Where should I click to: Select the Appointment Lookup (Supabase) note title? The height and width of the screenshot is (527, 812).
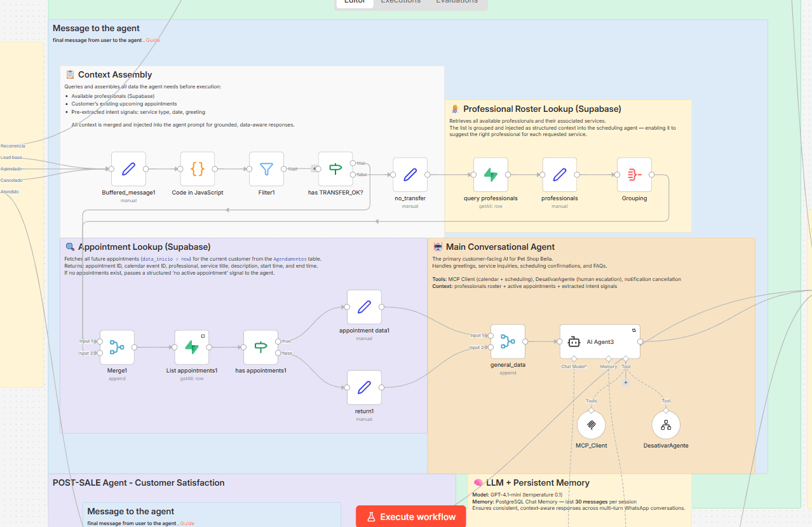pos(144,247)
